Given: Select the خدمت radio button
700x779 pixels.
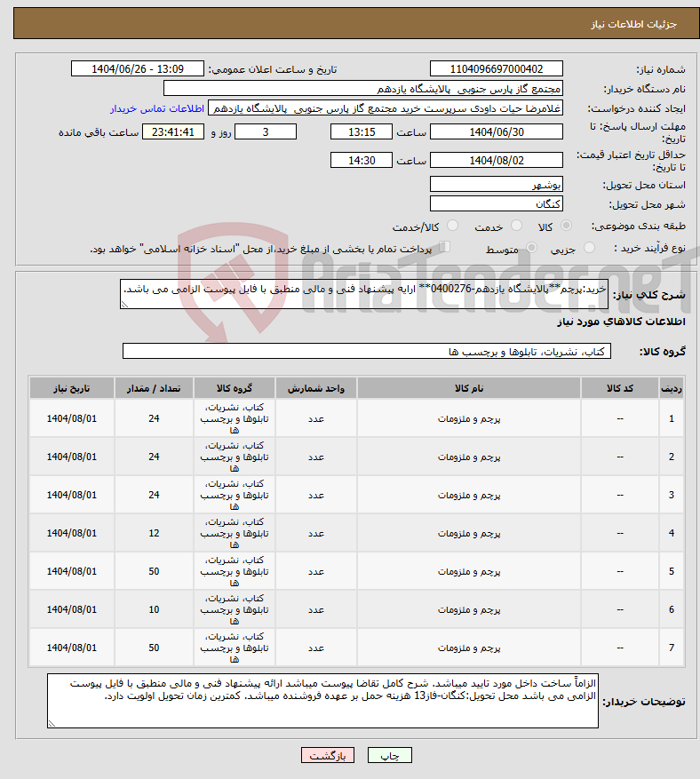Looking at the screenshot, I should coord(517,226).
